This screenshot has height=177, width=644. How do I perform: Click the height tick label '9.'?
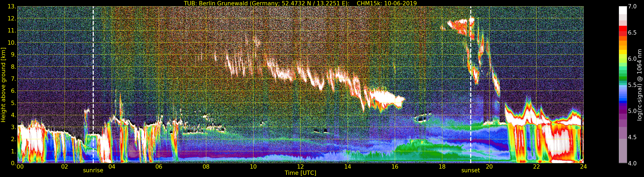pyautogui.click(x=13, y=55)
